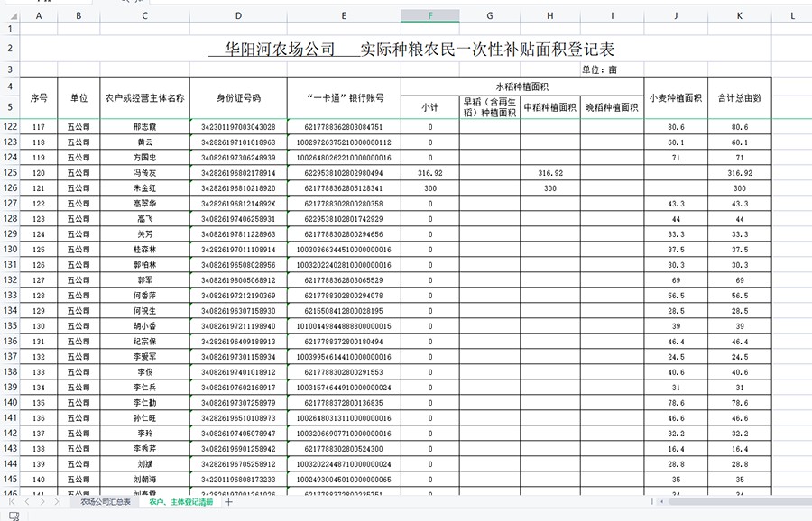Screen dimensions: 812x521
Task: Select the 农户、主体登记清册 sheet tab
Action: 180,502
